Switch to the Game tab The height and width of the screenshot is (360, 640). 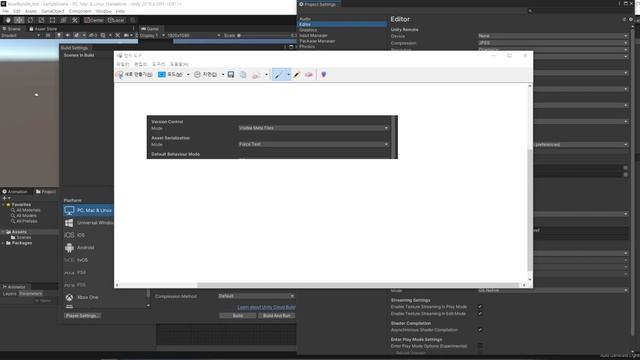pyautogui.click(x=150, y=29)
